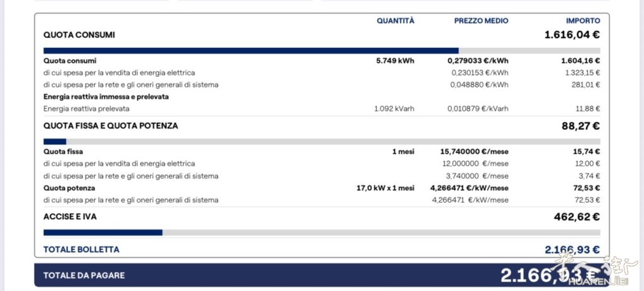The width and height of the screenshot is (644, 291).
Task: Click the 462,62 € amount
Action: 577,217
